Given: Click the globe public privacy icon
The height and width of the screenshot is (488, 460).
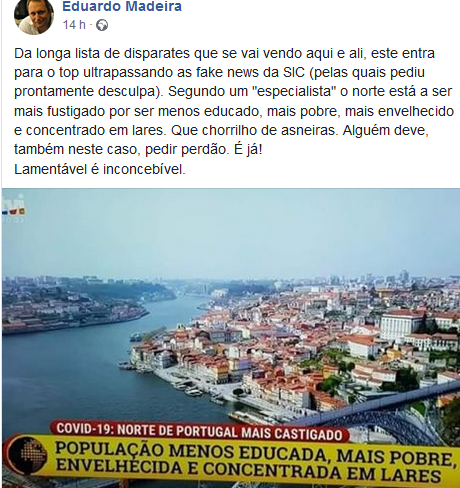Looking at the screenshot, I should (102, 25).
